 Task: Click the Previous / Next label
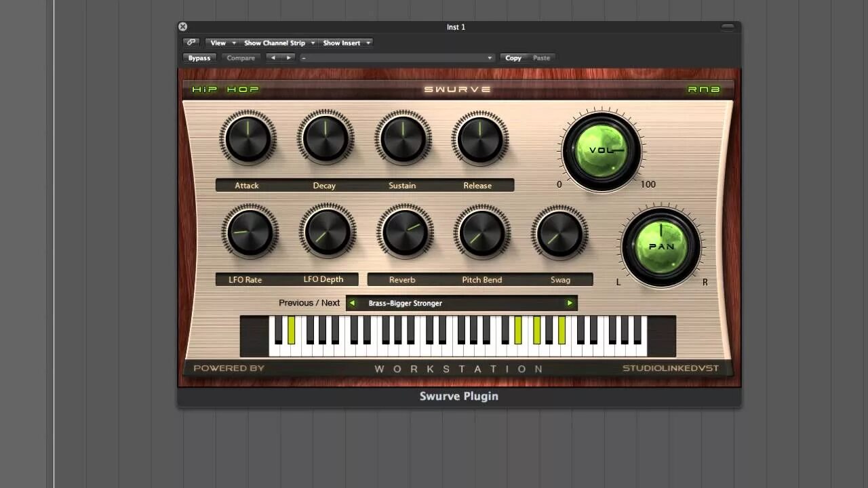tap(309, 303)
